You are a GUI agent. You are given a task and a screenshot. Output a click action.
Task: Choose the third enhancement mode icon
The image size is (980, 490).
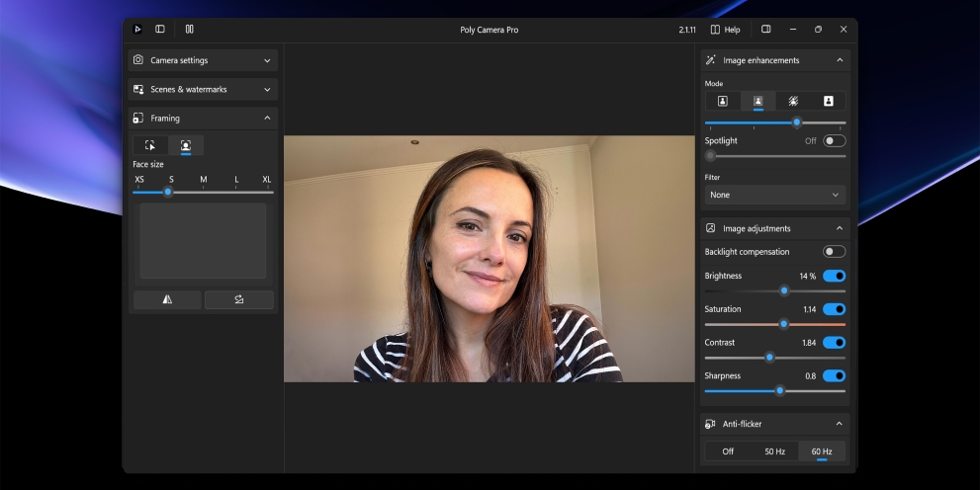tap(793, 101)
